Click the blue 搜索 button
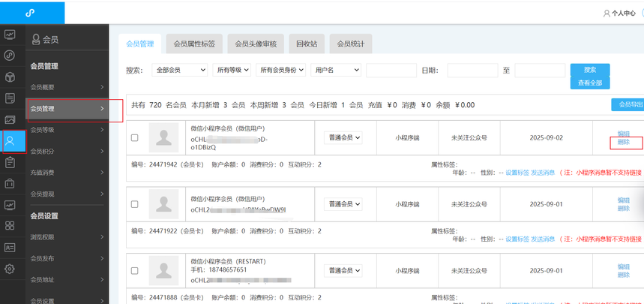Screen dimensions: 644x304 (x=590, y=70)
